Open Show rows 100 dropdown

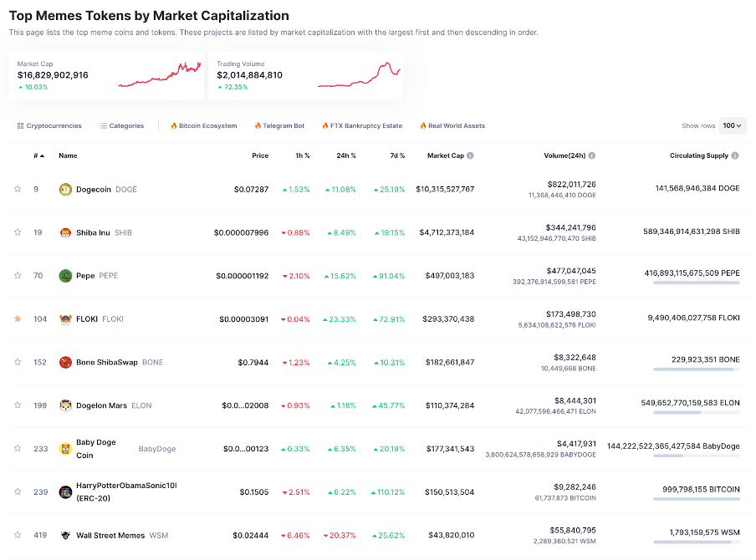733,125
